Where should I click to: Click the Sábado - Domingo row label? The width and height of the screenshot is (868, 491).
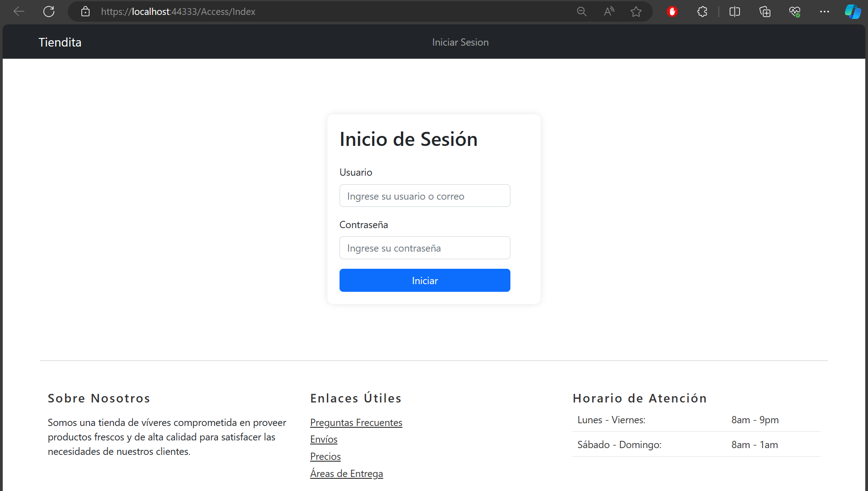point(619,445)
